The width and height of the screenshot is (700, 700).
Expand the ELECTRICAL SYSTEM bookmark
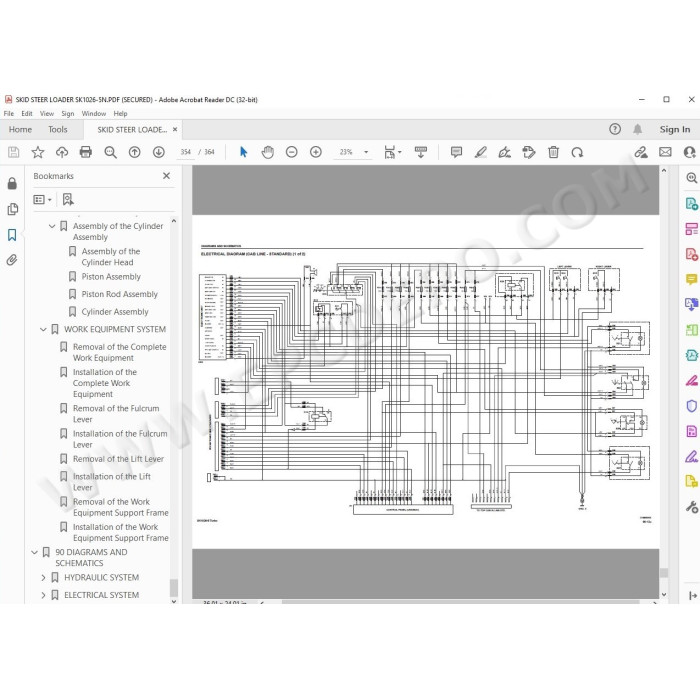[x=43, y=595]
